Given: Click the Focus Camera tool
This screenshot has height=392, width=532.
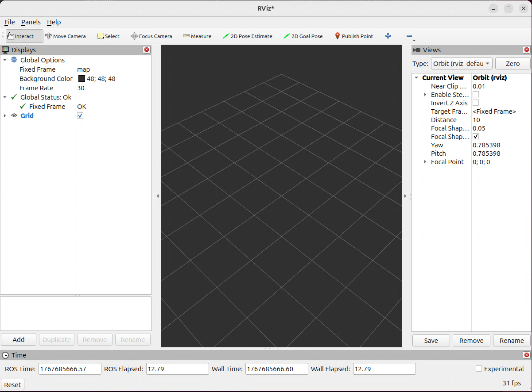Looking at the screenshot, I should 151,36.
